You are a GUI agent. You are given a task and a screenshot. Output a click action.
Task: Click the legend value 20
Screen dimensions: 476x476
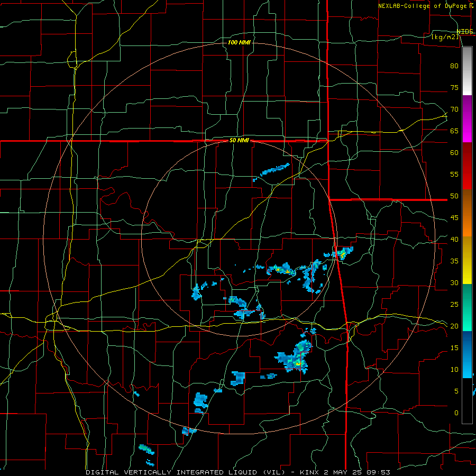pos(454,326)
